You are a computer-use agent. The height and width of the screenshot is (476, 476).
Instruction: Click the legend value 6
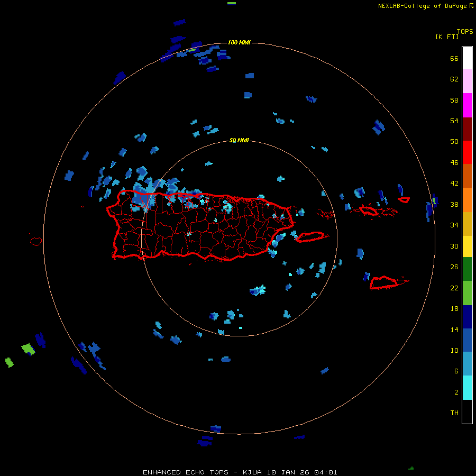coord(456,371)
